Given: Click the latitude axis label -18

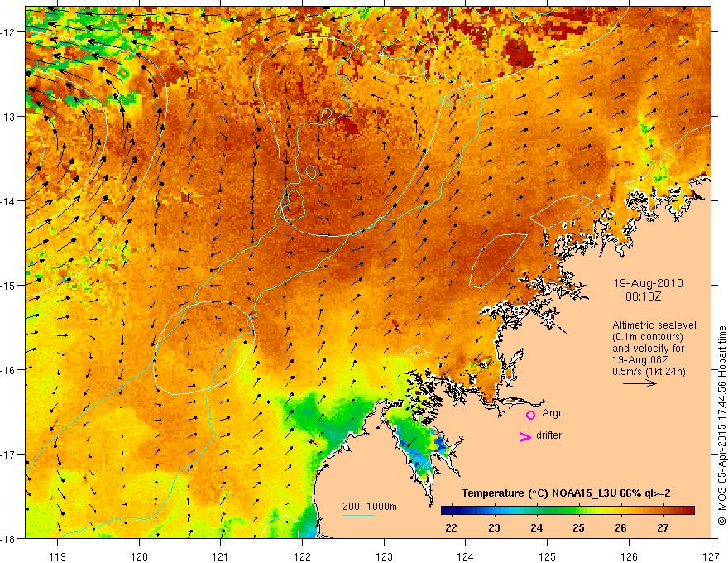Looking at the screenshot, I should [9, 538].
